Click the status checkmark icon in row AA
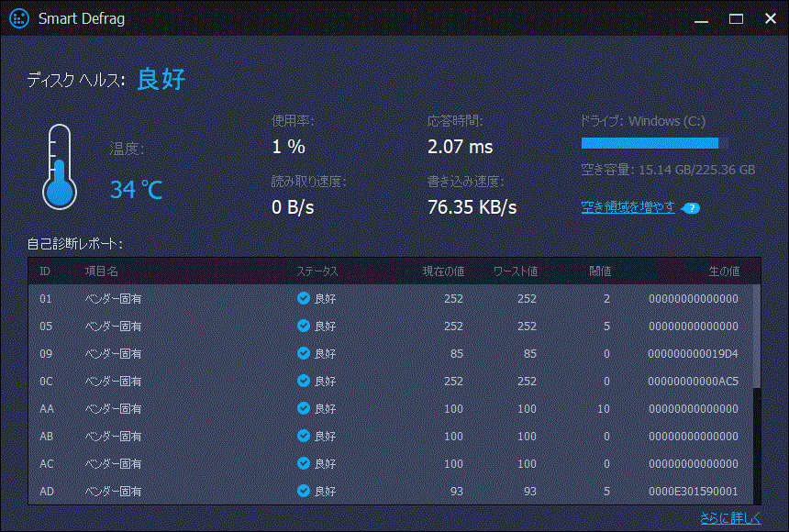This screenshot has height=532, width=789. coord(304,408)
